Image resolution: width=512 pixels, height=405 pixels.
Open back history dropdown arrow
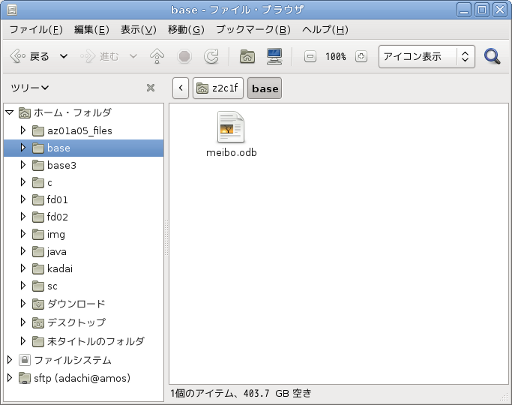pyautogui.click(x=64, y=56)
